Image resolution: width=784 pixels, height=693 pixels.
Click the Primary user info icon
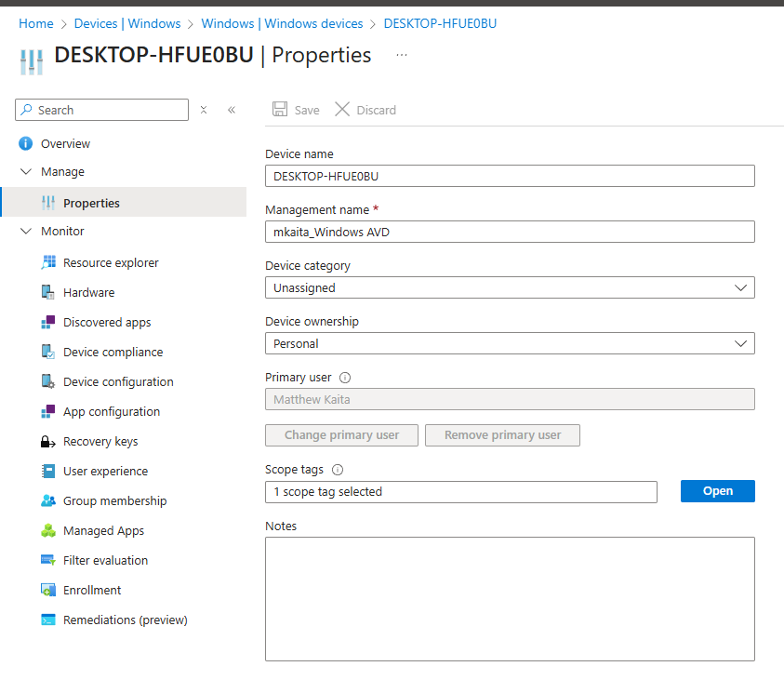345,378
